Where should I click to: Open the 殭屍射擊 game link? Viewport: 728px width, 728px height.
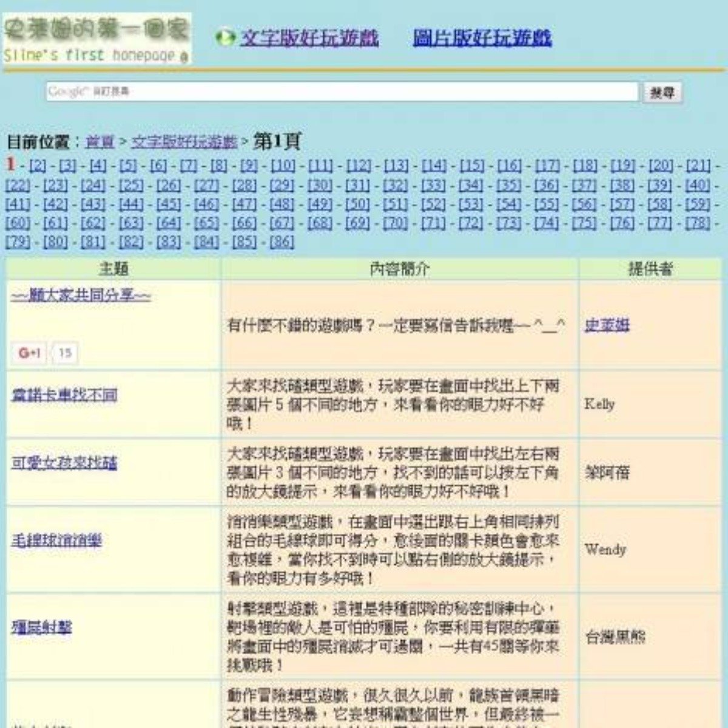[x=41, y=627]
